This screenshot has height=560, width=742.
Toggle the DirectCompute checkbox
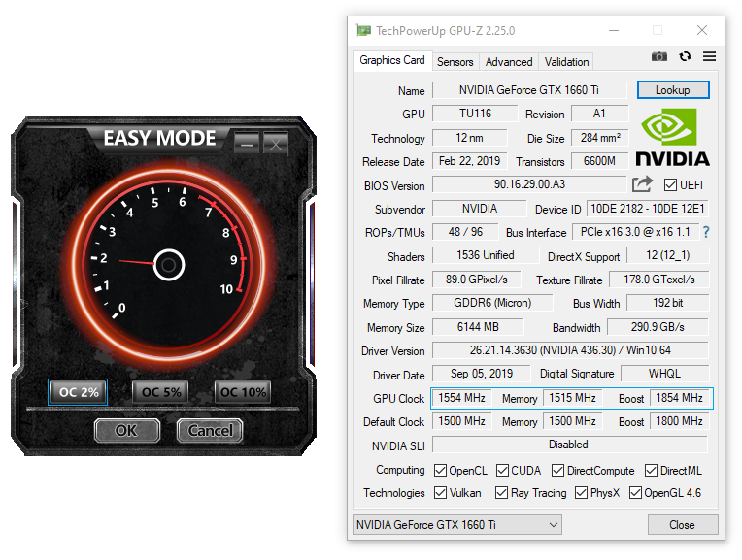click(x=557, y=470)
